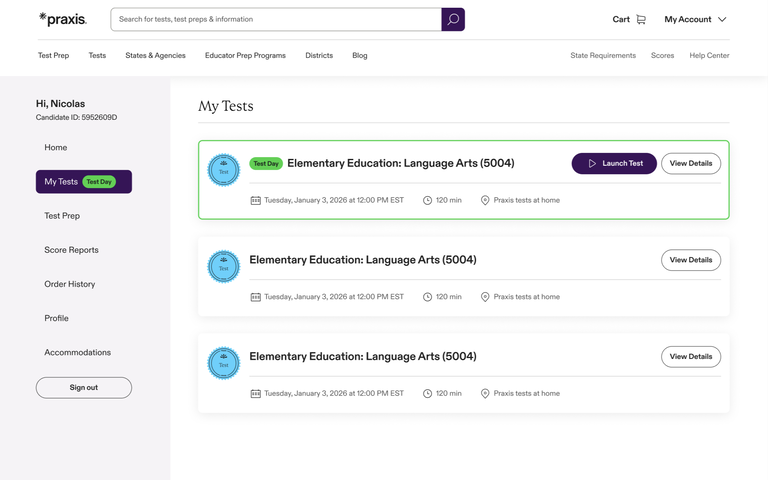Click the location pin icon on first card
This screenshot has width=768, height=480.
[485, 200]
